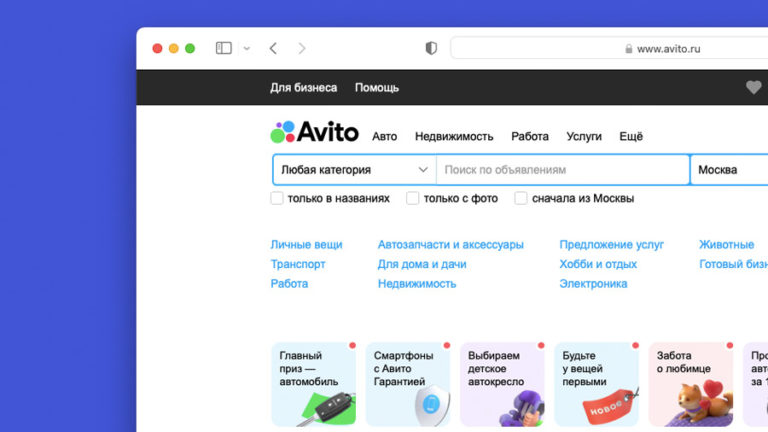
Task: Enable "только в названиях" checkbox
Action: point(277,198)
